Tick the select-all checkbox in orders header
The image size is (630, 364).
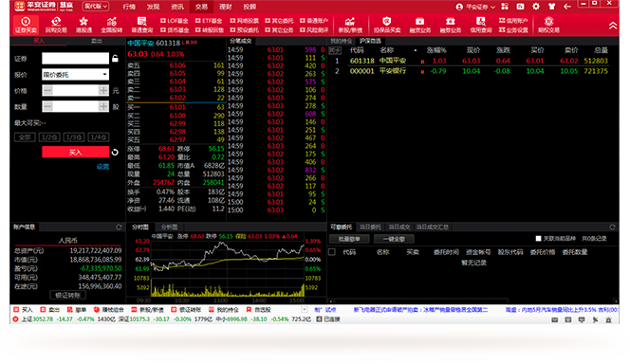[332, 252]
